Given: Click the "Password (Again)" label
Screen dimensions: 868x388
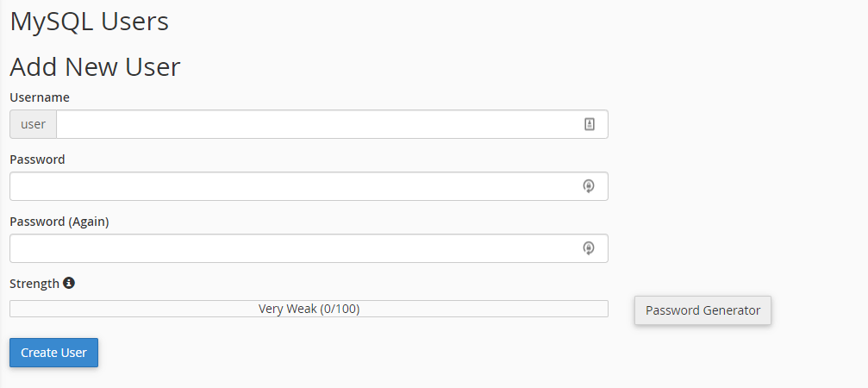Looking at the screenshot, I should coord(59,222).
